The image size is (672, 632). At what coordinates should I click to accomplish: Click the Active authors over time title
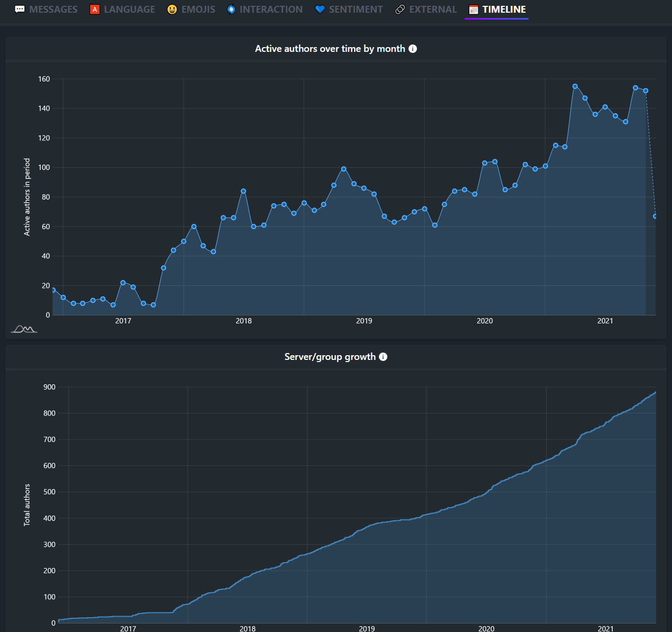tap(328, 48)
